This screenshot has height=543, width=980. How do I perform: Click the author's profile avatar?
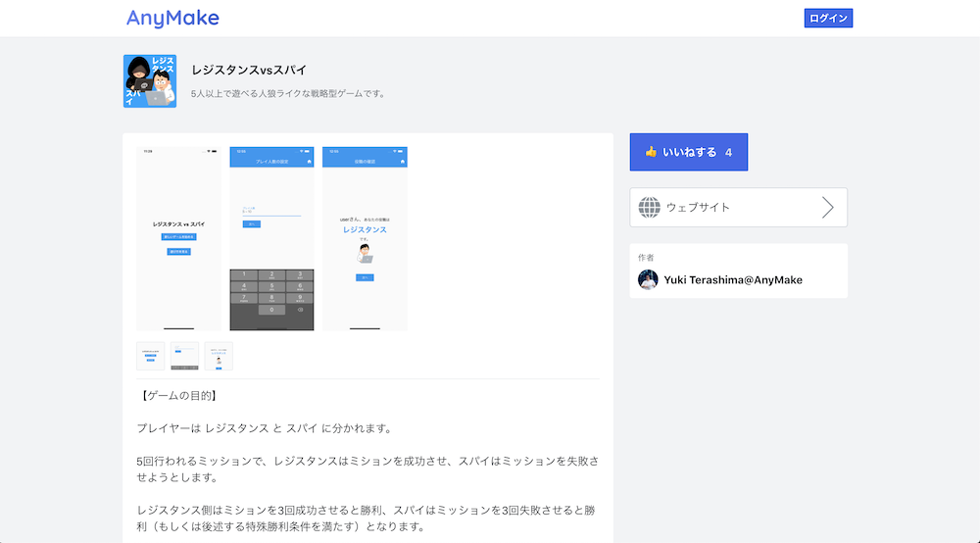[x=648, y=279]
